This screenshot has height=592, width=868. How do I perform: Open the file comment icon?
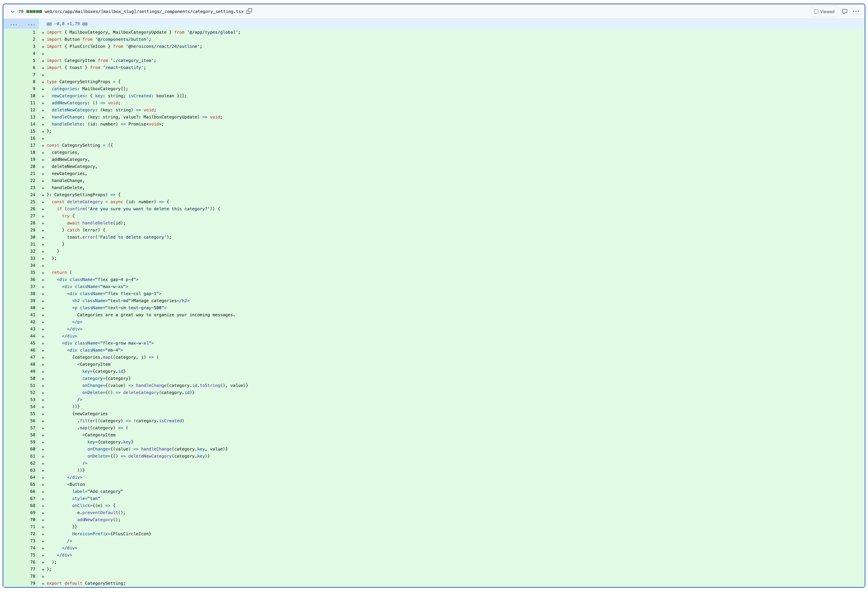(844, 12)
